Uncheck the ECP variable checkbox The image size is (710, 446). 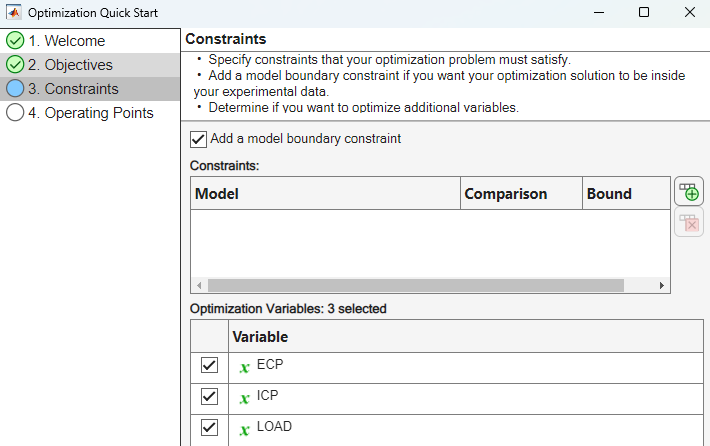(x=209, y=365)
